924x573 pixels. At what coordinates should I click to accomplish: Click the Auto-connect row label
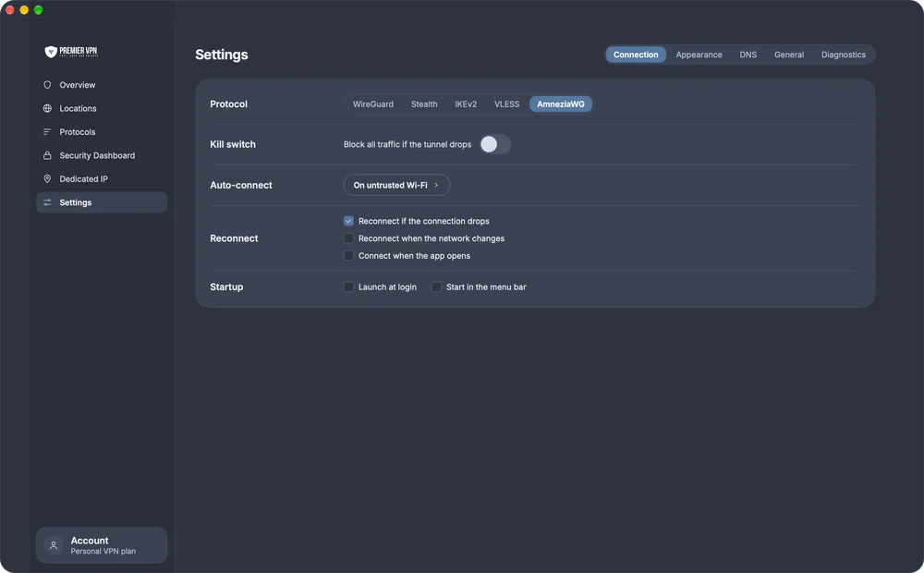tap(241, 185)
